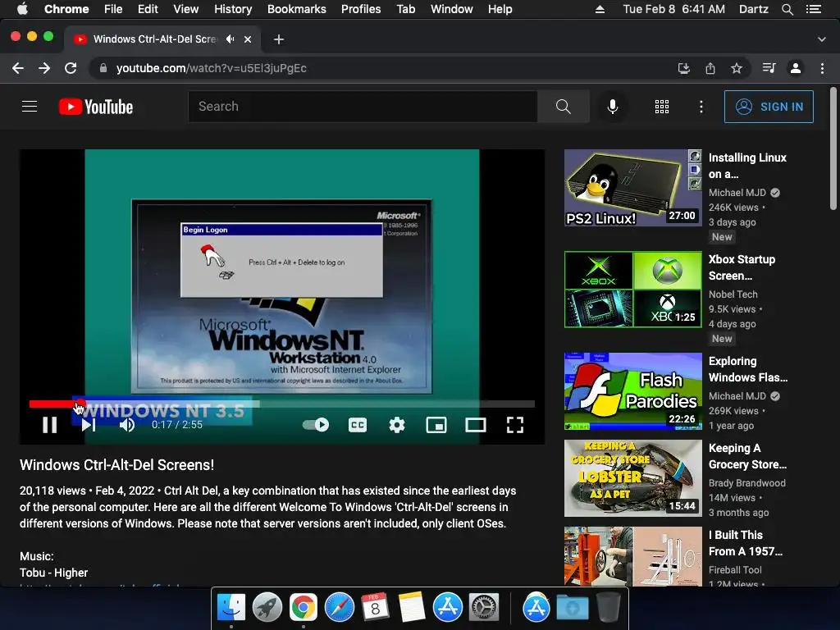Viewport: 840px width, 630px height.
Task: Click the page vertical scrollbar
Action: 833,148
